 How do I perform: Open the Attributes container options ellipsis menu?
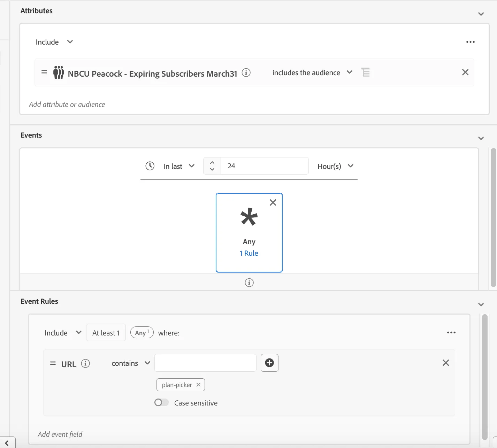[x=471, y=42]
